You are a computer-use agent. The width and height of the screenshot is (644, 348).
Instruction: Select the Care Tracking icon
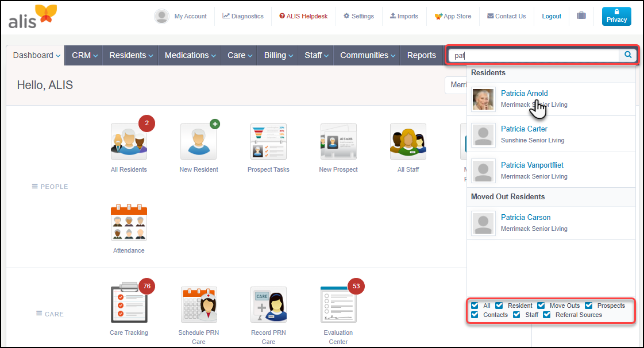(x=129, y=304)
